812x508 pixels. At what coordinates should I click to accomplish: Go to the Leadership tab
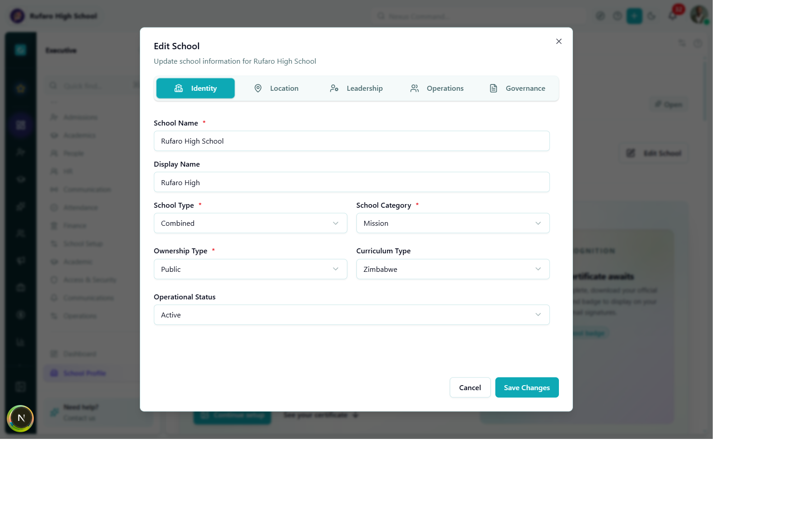click(x=356, y=89)
